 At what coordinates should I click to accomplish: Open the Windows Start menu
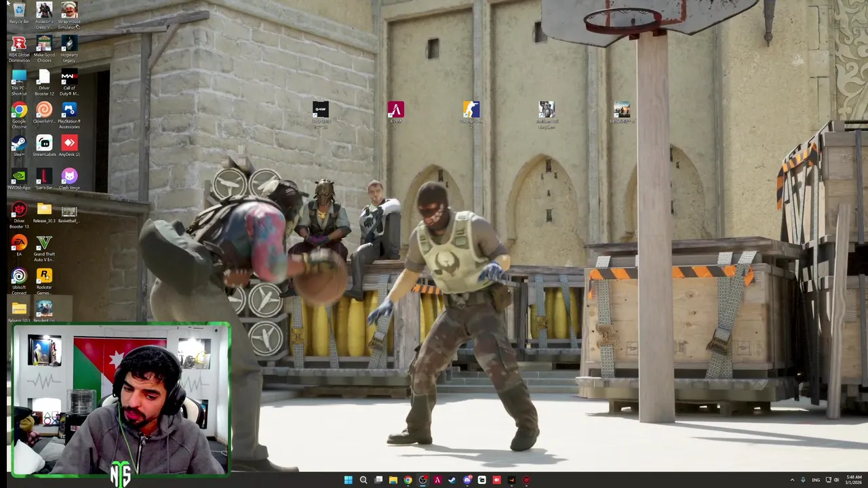pyautogui.click(x=348, y=480)
